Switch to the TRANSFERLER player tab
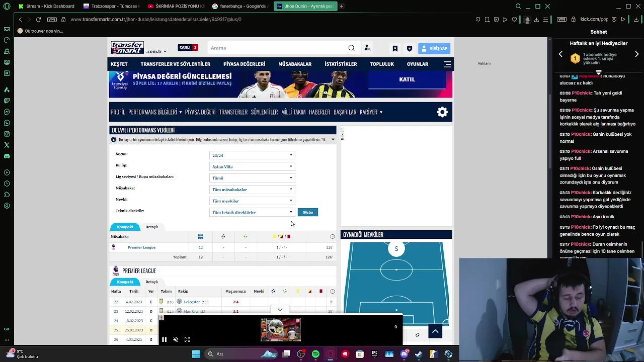The image size is (644, 362). tap(233, 112)
